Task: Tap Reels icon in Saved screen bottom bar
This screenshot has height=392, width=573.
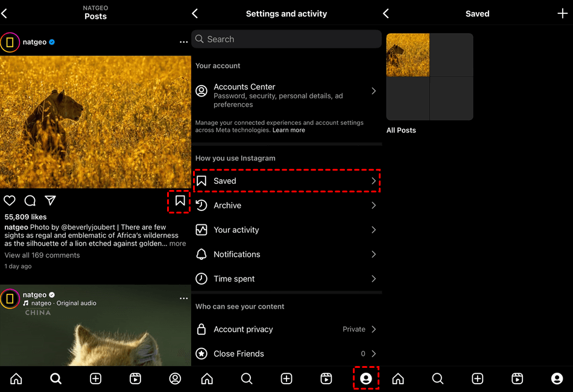Action: point(518,379)
